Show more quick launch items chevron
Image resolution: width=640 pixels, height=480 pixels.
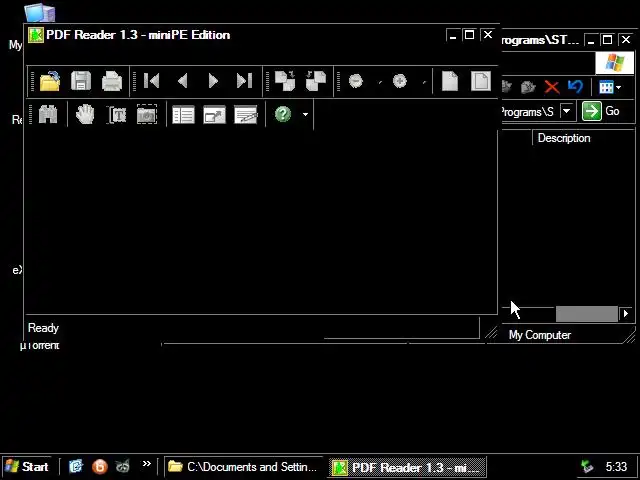[147, 463]
